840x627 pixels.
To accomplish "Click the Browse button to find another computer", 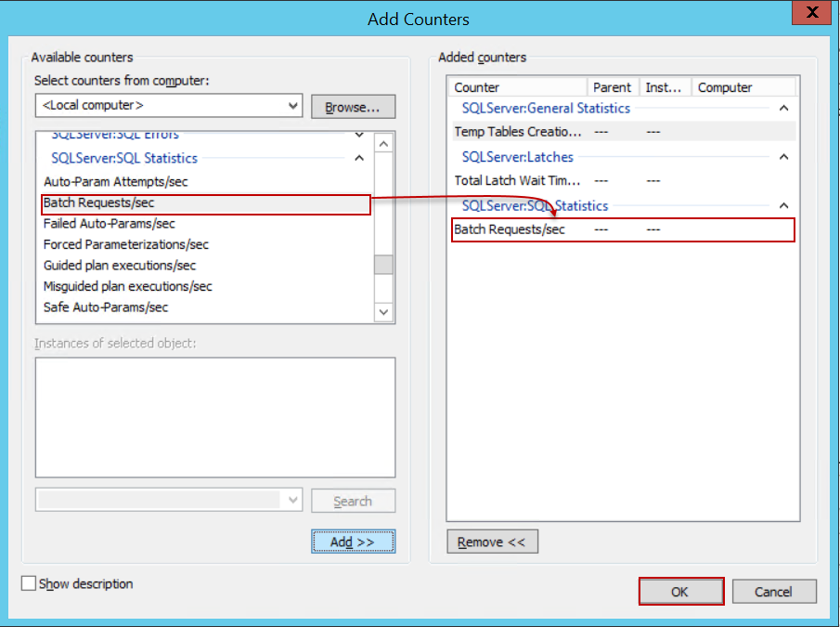I will 353,105.
